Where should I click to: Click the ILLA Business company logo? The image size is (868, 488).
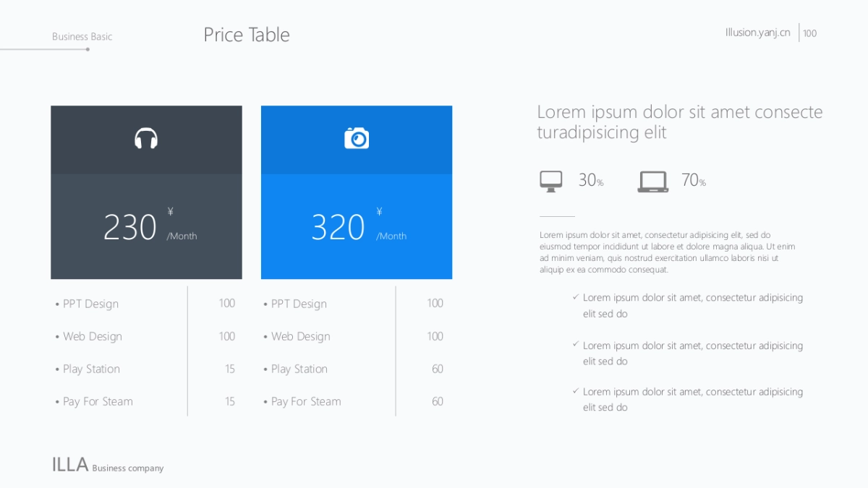point(107,465)
